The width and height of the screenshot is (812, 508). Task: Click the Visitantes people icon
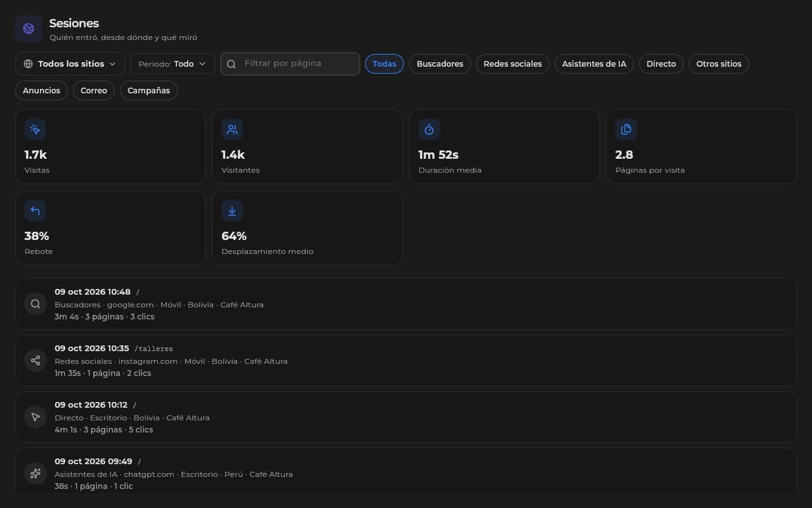pos(232,130)
